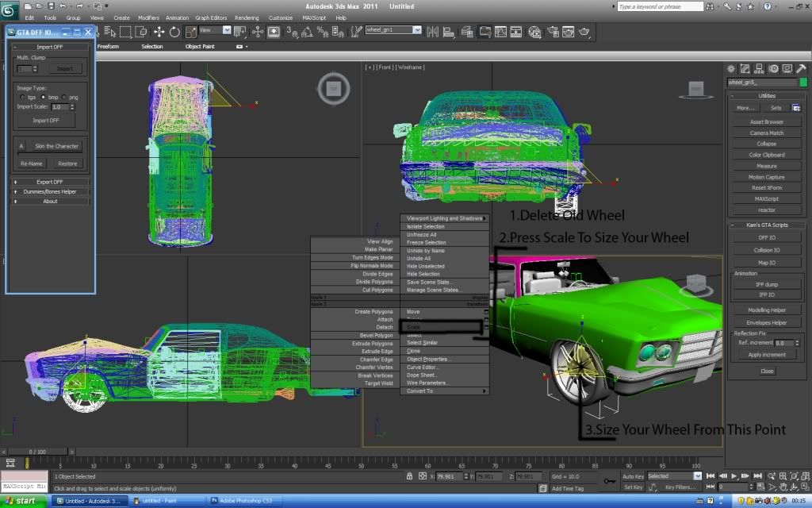Image resolution: width=812 pixels, height=508 pixels.
Task: Click the Reset XForm utility button
Action: 767,187
